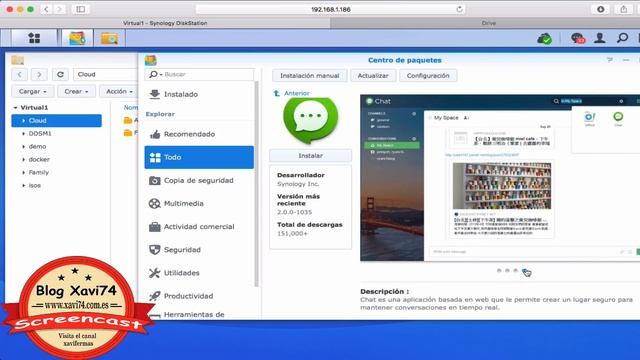Screen dimensions: 640x360
Task: Click Instalar button for Chat
Action: click(x=310, y=156)
